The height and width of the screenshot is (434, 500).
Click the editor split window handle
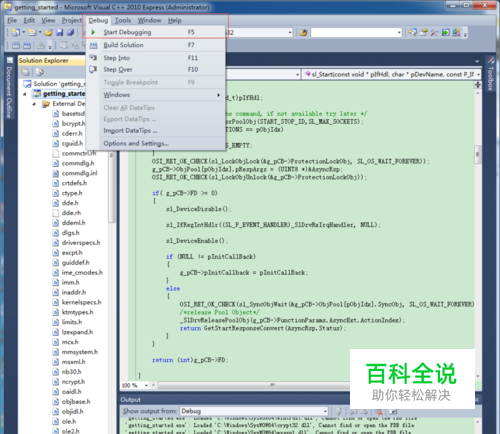(478, 85)
